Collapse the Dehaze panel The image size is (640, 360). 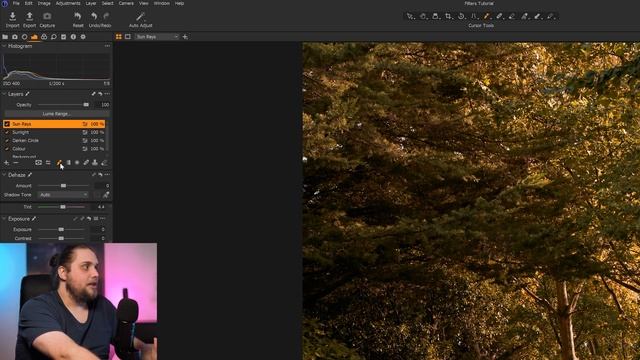pos(4,175)
